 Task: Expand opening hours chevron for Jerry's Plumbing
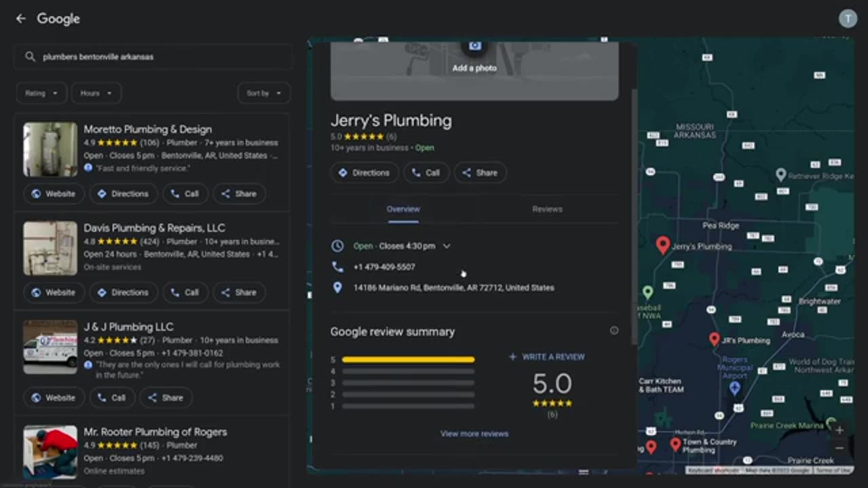click(x=446, y=246)
